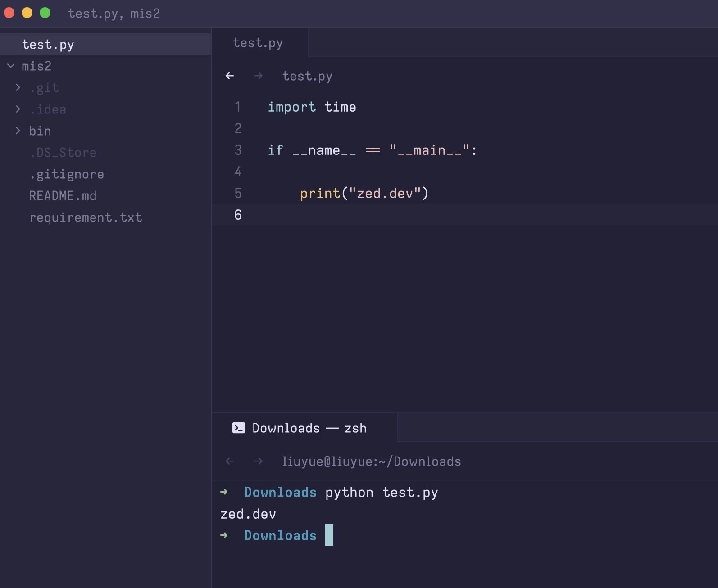718x588 pixels.
Task: Collapse the mis2 project folder
Action: pos(11,66)
